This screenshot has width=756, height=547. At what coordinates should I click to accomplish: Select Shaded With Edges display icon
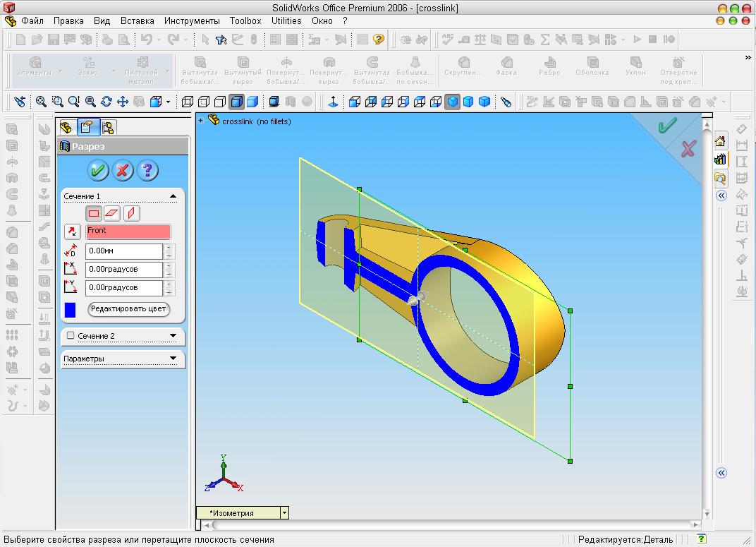[236, 102]
